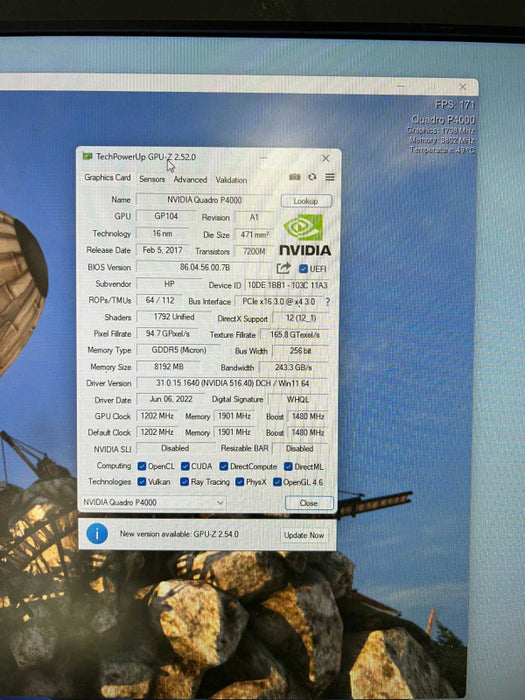Click the GPU Clock row Boost 1480 MHz
Screen dimensions: 525x700
[308, 417]
